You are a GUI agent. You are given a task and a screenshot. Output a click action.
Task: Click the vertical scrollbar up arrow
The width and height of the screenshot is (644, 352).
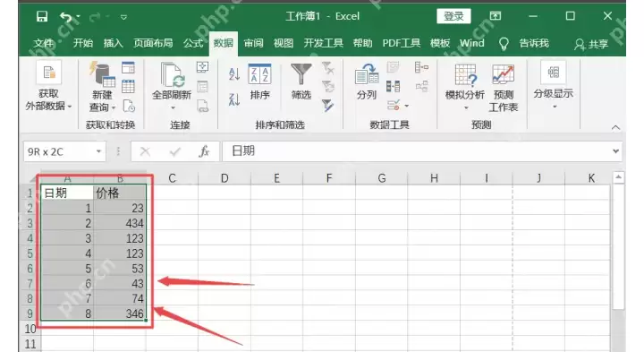(618, 177)
